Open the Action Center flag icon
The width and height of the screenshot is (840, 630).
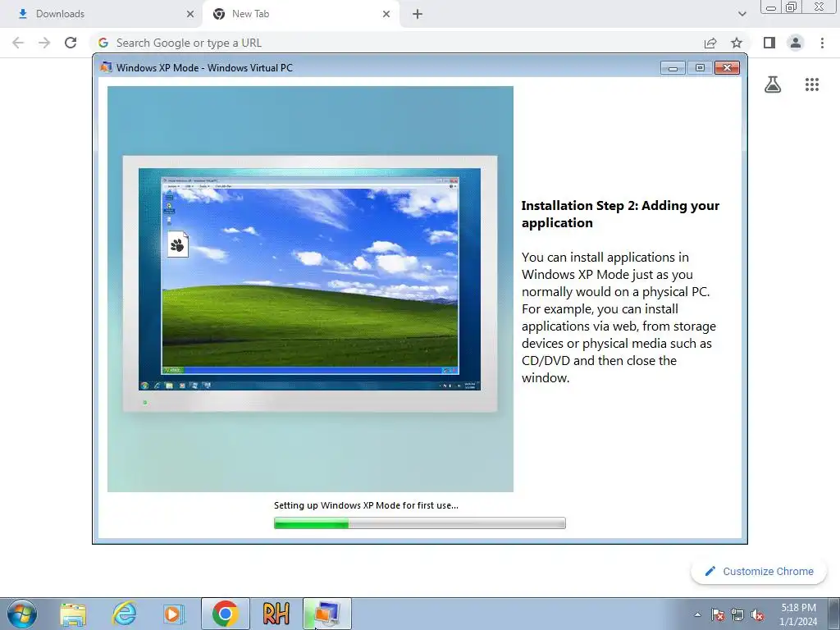coord(718,614)
